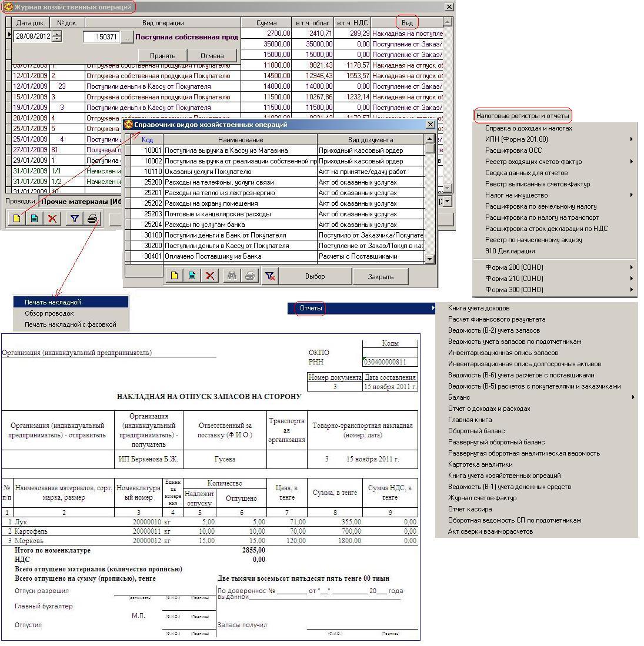The width and height of the screenshot is (644, 646).
Task: Select the 15/01/2009 journal row
Action: tap(227, 97)
